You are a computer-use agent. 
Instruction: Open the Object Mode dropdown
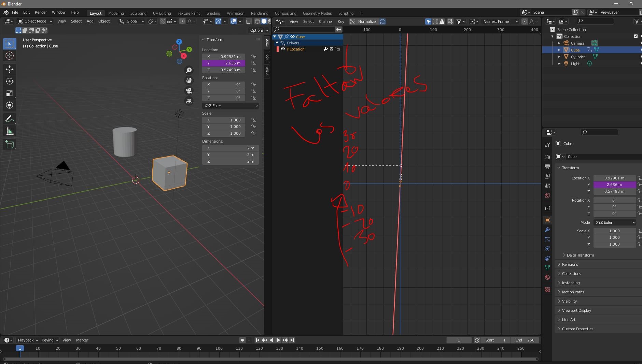tap(35, 21)
